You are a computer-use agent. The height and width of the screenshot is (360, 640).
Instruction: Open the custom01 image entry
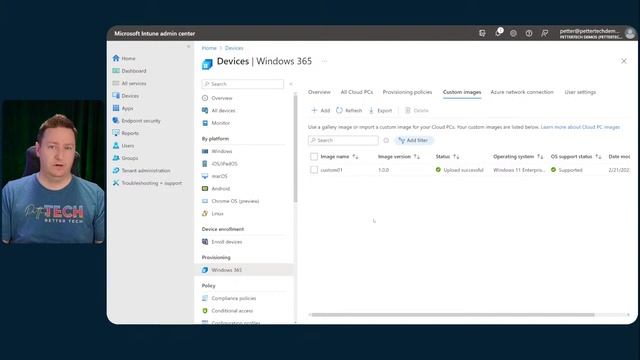(331, 170)
